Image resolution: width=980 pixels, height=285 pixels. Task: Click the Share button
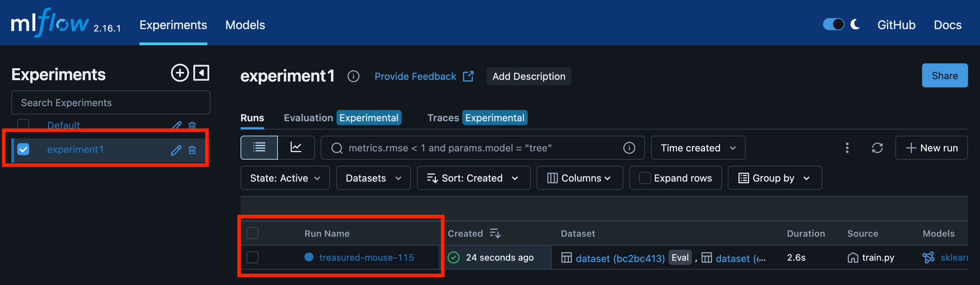(x=944, y=76)
